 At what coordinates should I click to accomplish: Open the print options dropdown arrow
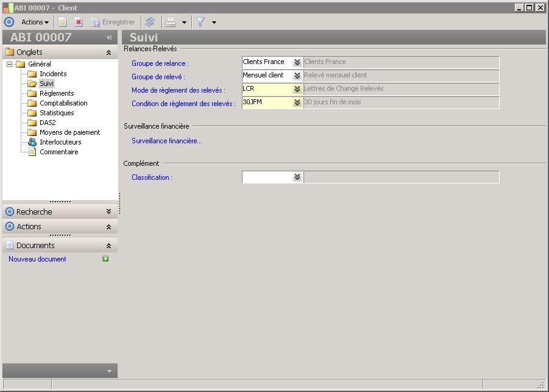184,23
